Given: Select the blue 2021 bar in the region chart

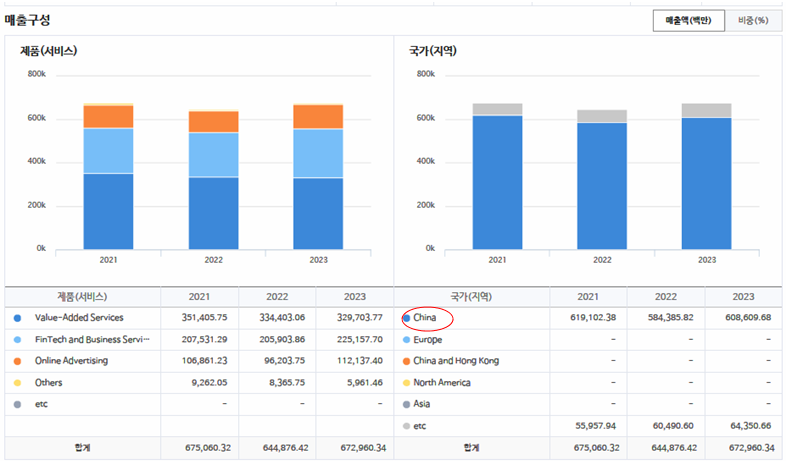Looking at the screenshot, I should [x=497, y=182].
